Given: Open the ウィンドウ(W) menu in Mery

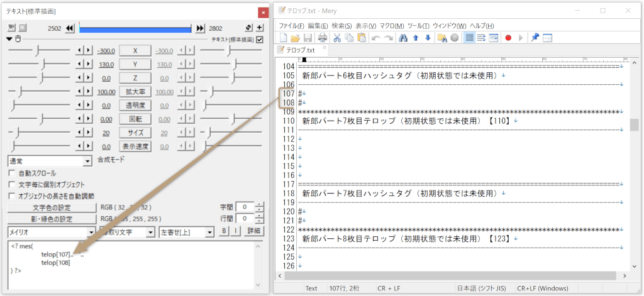Looking at the screenshot, I should point(450,26).
